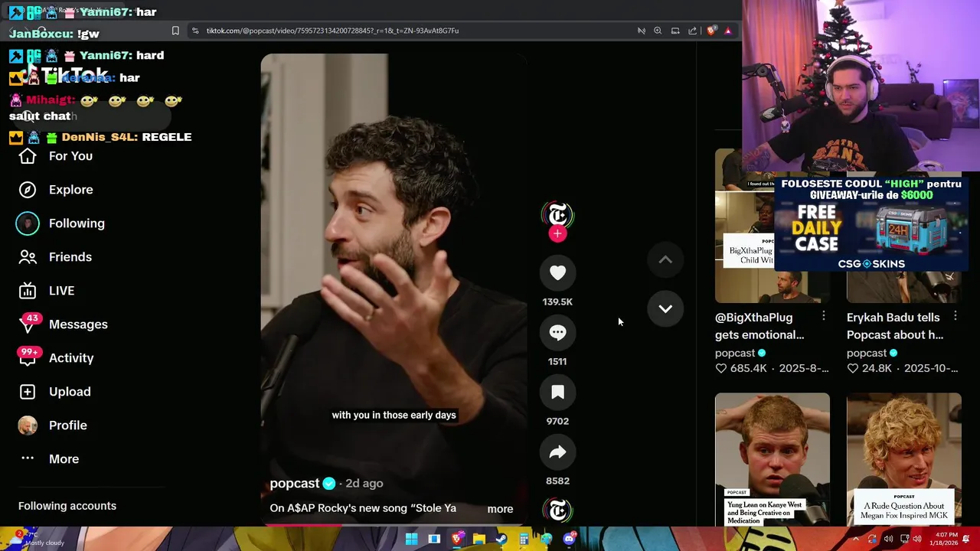Click the Following accounts heading
Image resolution: width=980 pixels, height=551 pixels.
[67, 506]
